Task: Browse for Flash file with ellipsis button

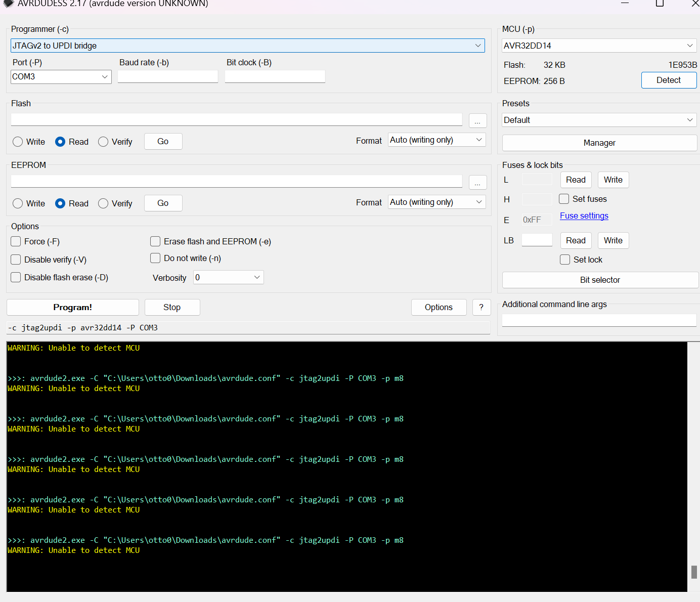Action: click(478, 121)
